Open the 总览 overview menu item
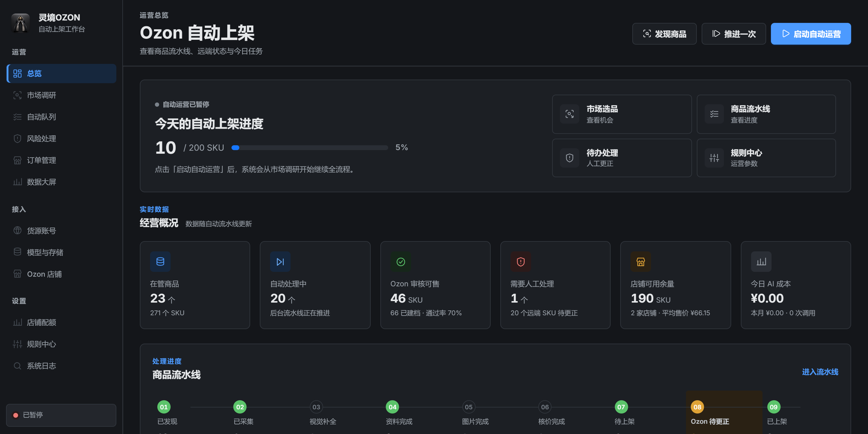 coord(61,74)
